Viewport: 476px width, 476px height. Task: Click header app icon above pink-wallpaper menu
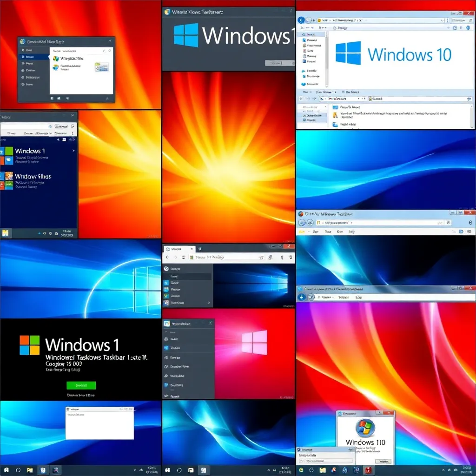pos(167,324)
